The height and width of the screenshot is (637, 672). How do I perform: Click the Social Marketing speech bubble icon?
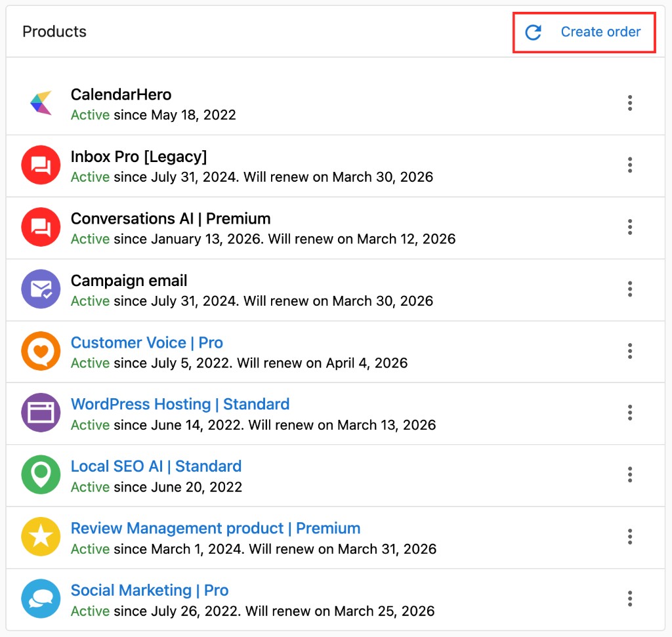click(41, 599)
